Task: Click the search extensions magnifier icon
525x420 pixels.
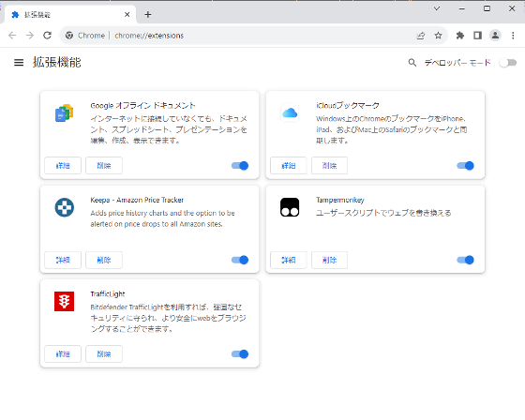Action: [x=412, y=63]
